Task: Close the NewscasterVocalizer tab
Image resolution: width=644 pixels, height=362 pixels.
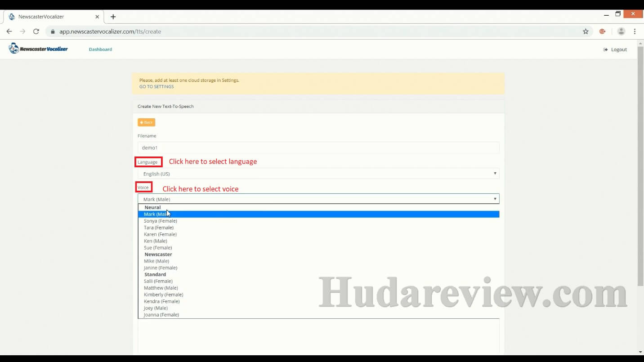Action: (97, 17)
